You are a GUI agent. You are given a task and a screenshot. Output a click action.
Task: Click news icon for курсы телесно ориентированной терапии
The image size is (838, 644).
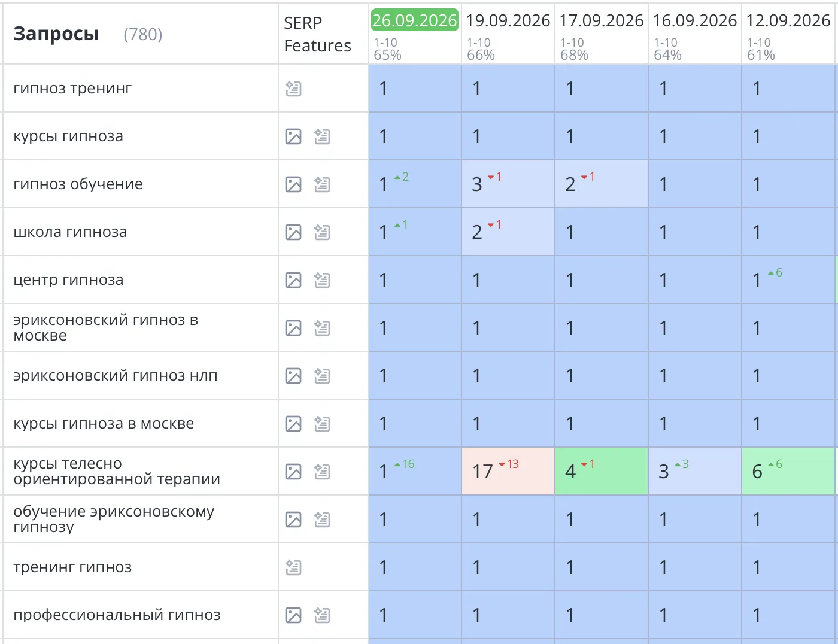(322, 472)
